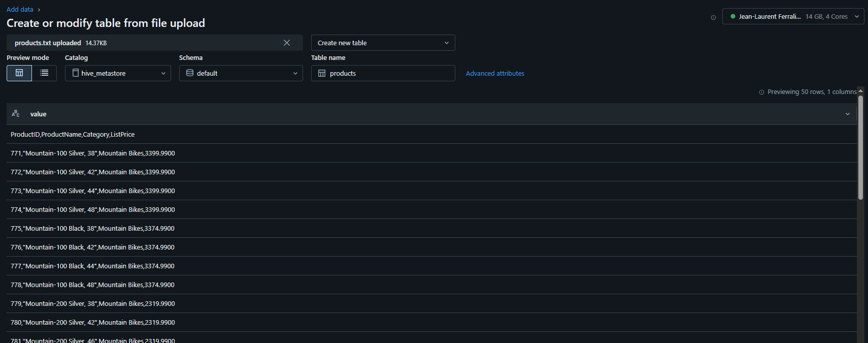Click the string type icon of value column
The image size is (868, 343).
click(16, 114)
